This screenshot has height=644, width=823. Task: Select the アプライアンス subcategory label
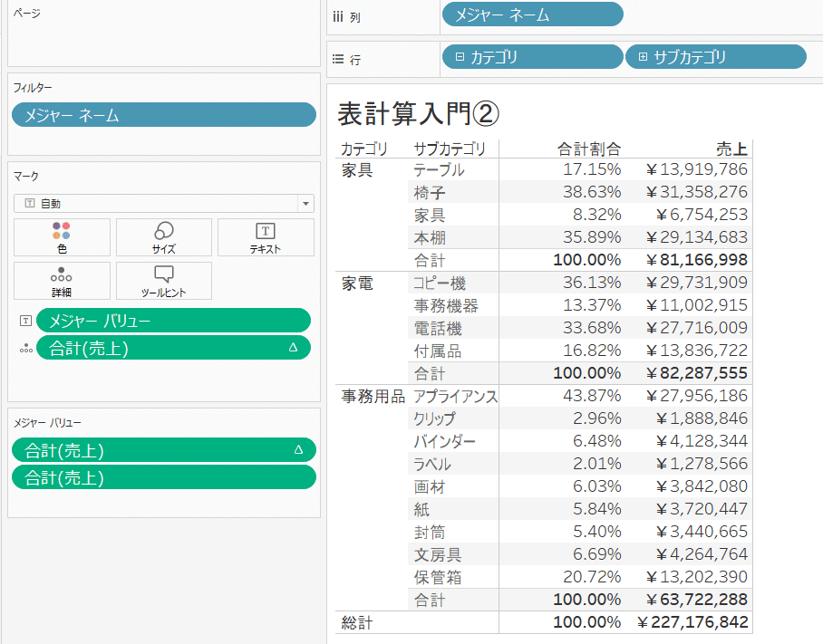pyautogui.click(x=455, y=397)
